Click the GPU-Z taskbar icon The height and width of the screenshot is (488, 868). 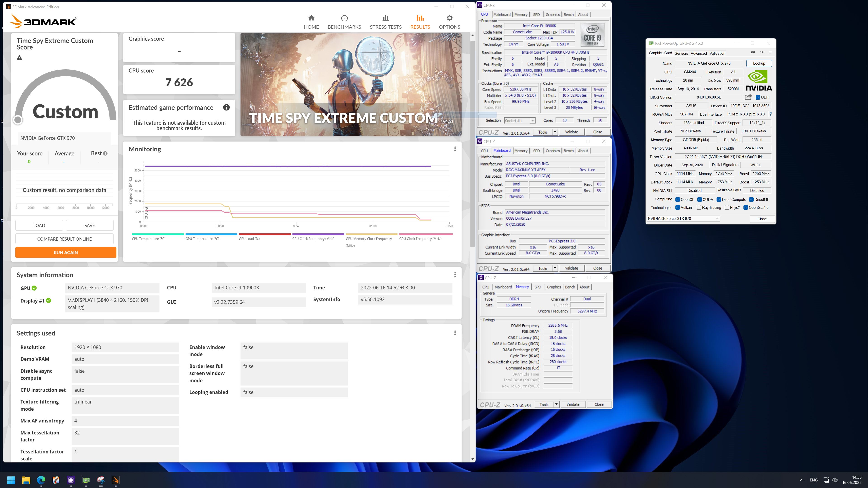(86, 480)
